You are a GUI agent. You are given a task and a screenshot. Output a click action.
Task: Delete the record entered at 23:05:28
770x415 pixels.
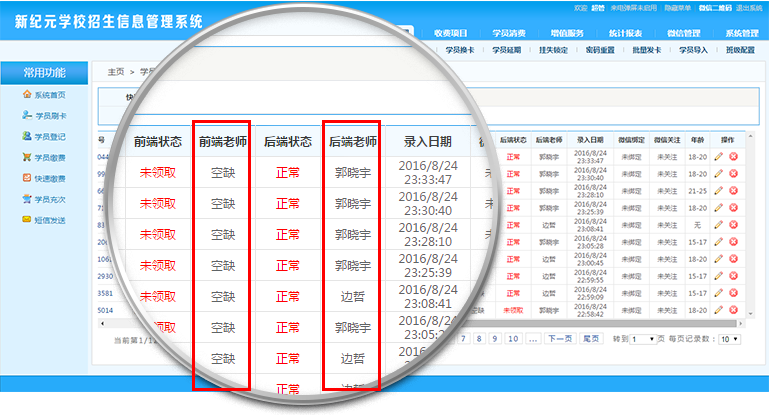coord(734,242)
